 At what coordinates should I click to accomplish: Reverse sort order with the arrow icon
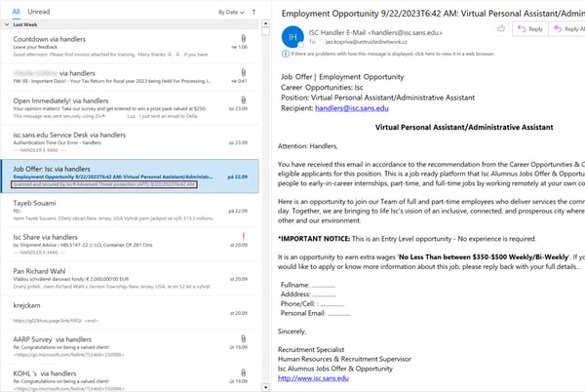(253, 12)
